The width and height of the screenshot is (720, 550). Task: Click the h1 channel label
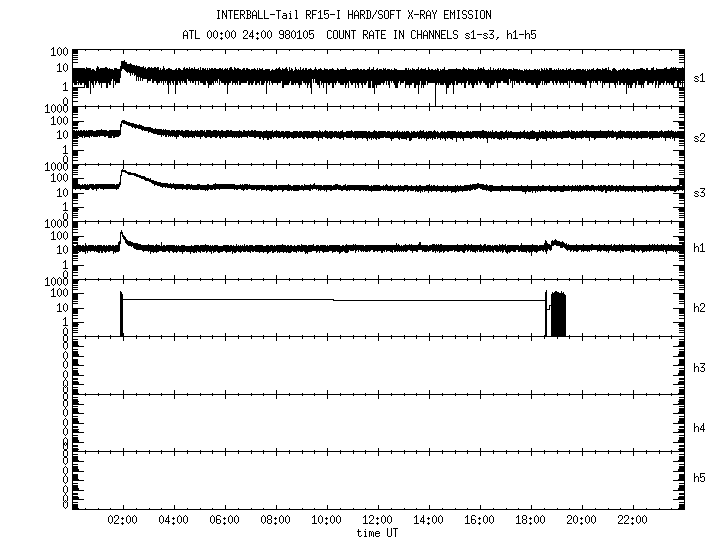[x=699, y=248]
